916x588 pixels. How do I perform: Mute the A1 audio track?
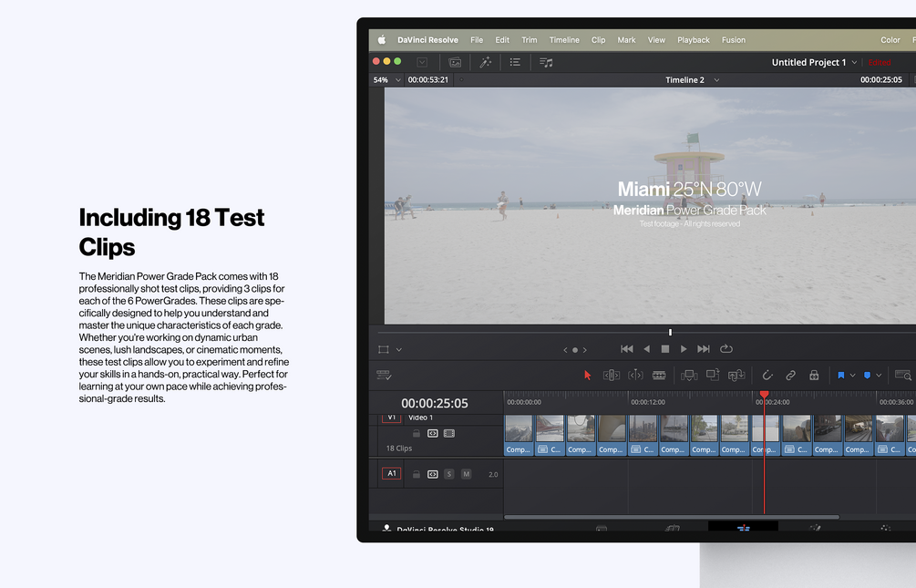466,474
